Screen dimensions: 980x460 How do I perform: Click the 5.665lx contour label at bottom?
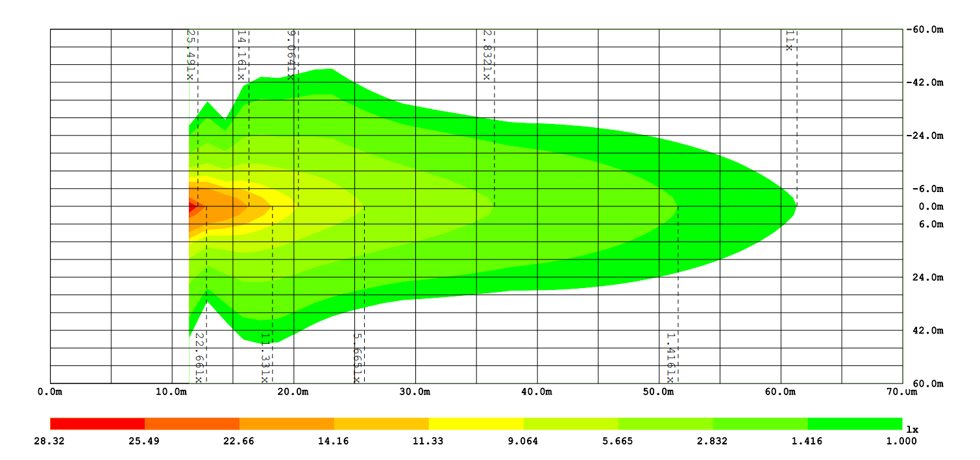tap(357, 357)
